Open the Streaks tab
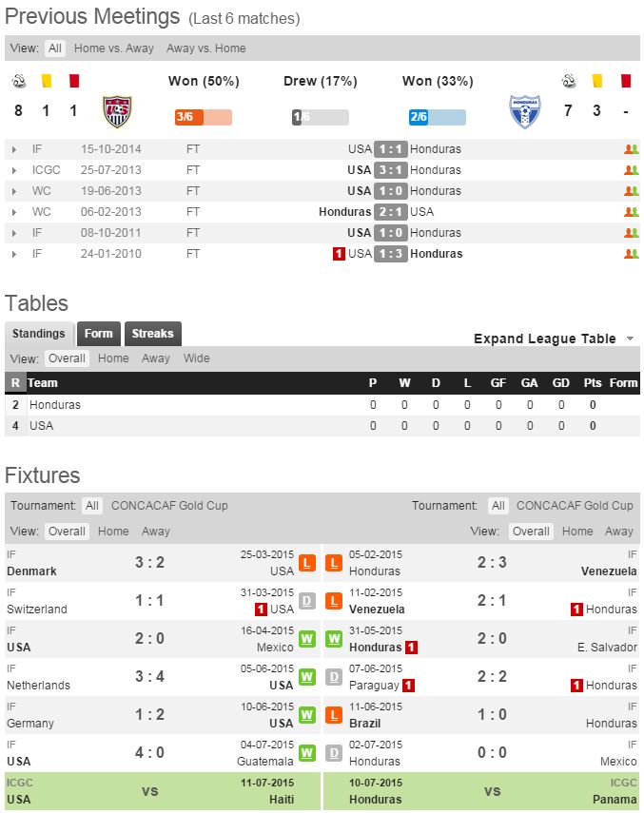This screenshot has height=813, width=644. coord(152,334)
